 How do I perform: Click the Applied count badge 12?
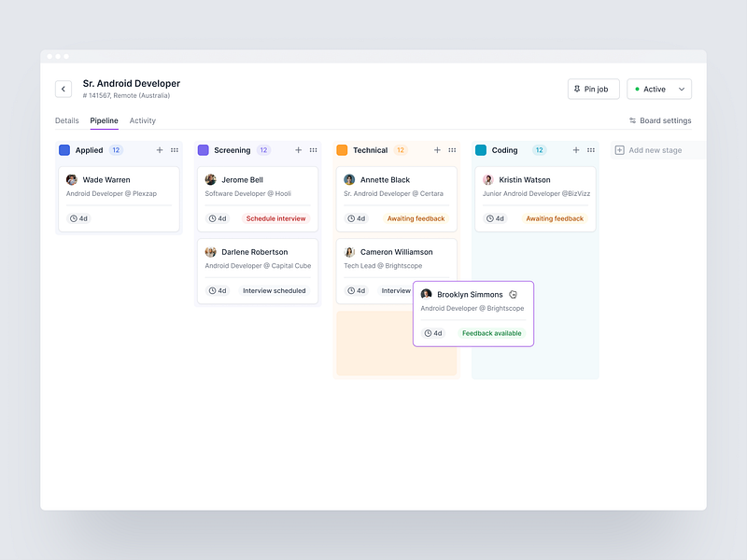coord(116,150)
